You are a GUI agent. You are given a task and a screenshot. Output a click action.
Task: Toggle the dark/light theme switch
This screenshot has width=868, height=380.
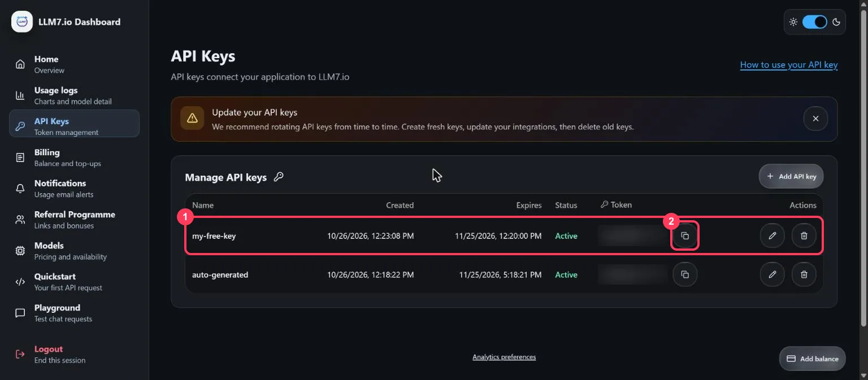coord(815,22)
